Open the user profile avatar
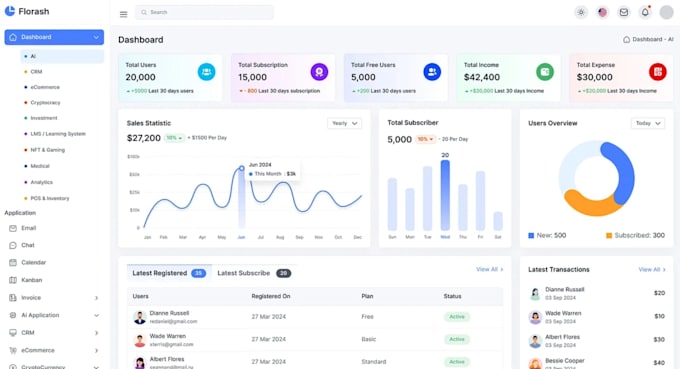 click(x=666, y=12)
